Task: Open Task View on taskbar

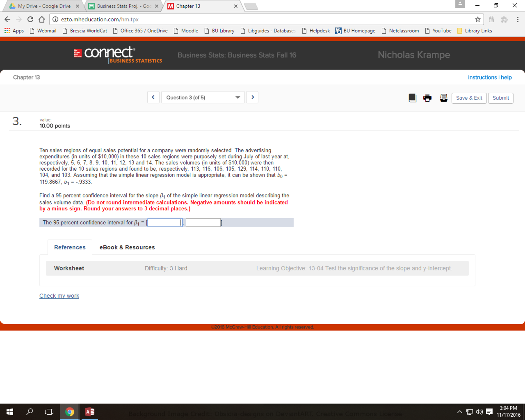Action: point(49,412)
